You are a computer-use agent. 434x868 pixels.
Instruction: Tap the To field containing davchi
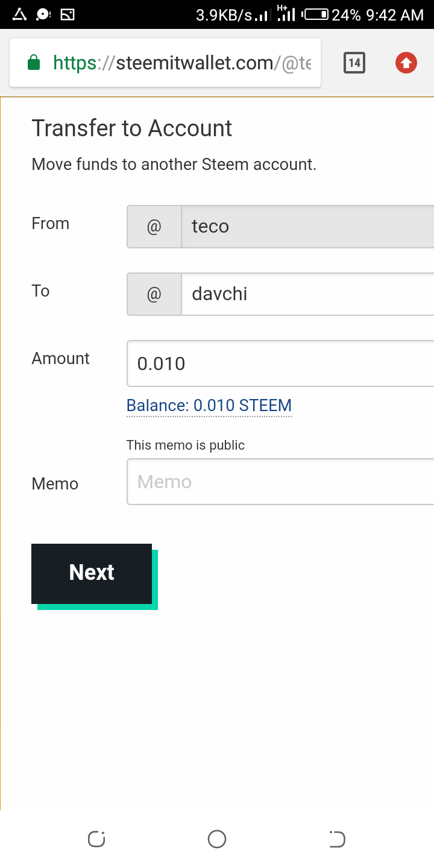pos(307,294)
